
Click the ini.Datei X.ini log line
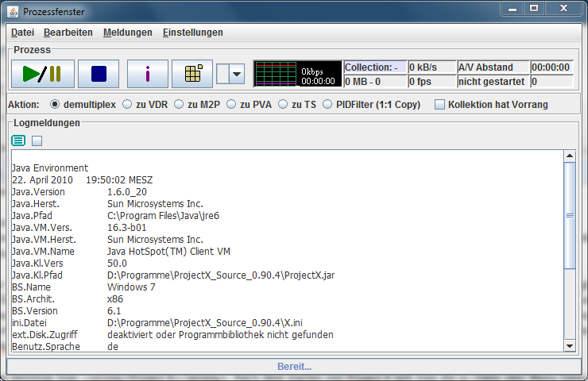point(157,322)
